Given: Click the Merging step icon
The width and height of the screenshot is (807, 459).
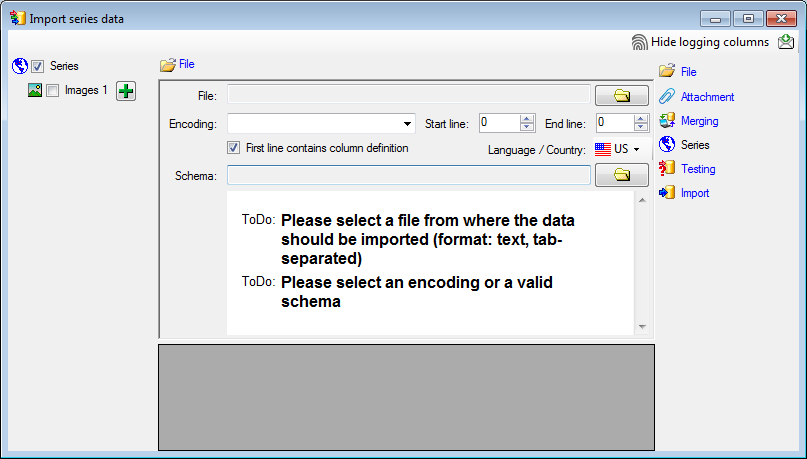Looking at the screenshot, I should [x=667, y=120].
